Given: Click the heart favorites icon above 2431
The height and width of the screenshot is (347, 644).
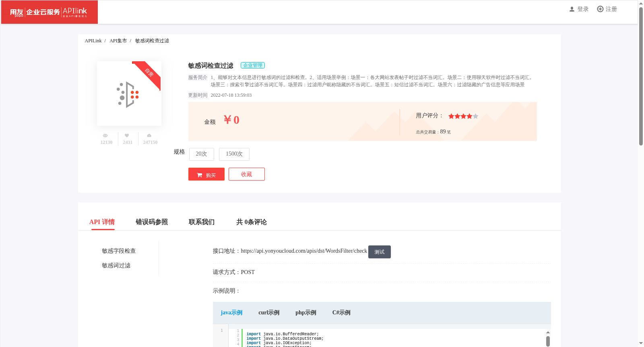Looking at the screenshot, I should 127,136.
